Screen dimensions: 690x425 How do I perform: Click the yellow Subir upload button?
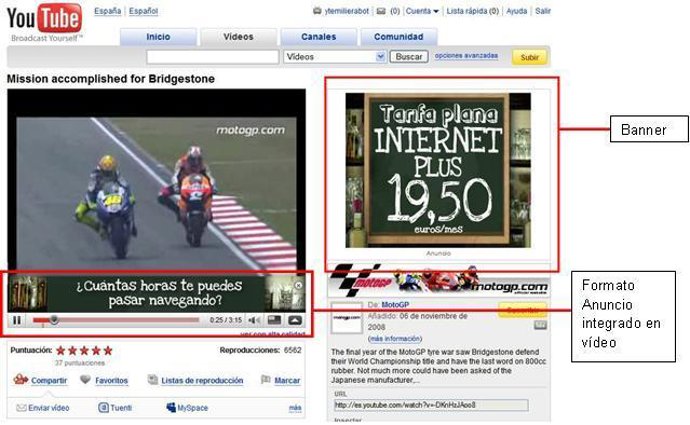[x=529, y=57]
